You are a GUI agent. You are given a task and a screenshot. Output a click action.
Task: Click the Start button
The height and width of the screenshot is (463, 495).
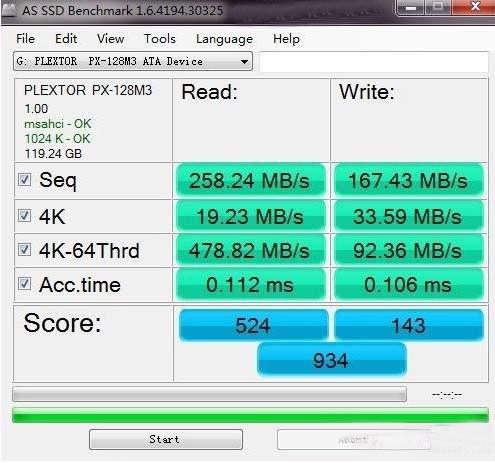click(x=166, y=439)
